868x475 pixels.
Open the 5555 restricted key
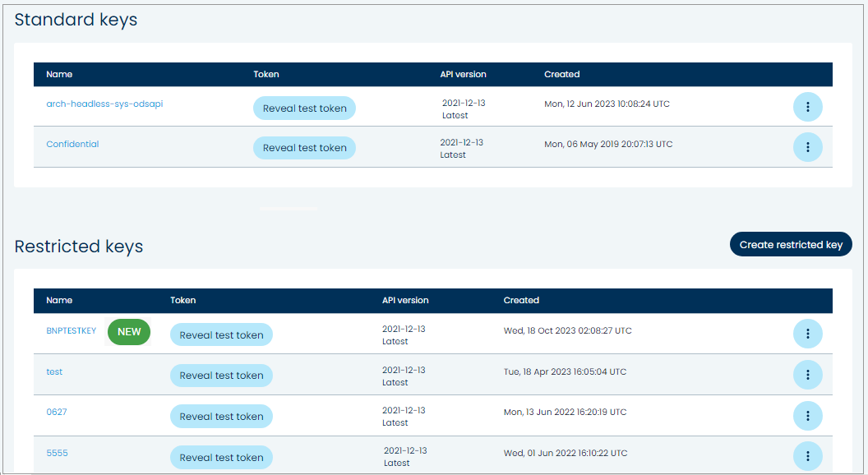pyautogui.click(x=57, y=453)
